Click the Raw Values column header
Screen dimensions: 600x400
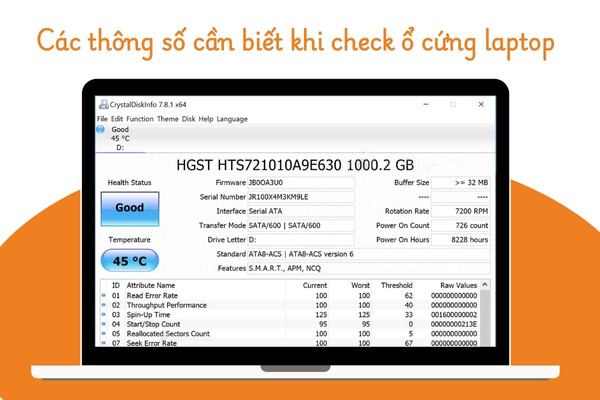pyautogui.click(x=458, y=285)
